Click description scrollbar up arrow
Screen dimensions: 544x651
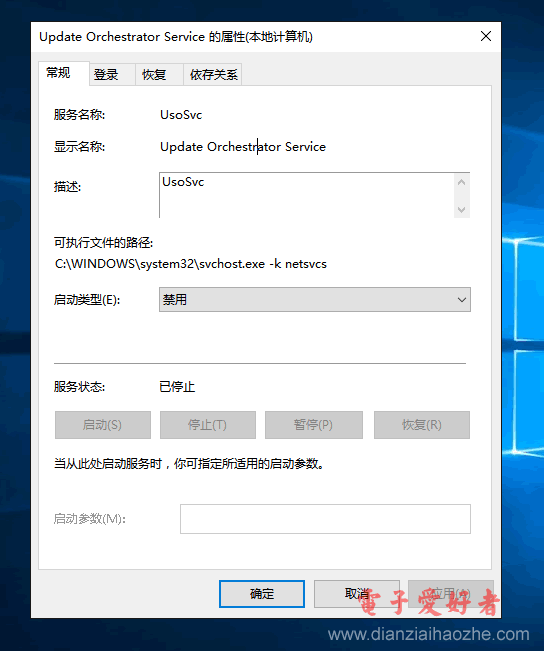(461, 182)
